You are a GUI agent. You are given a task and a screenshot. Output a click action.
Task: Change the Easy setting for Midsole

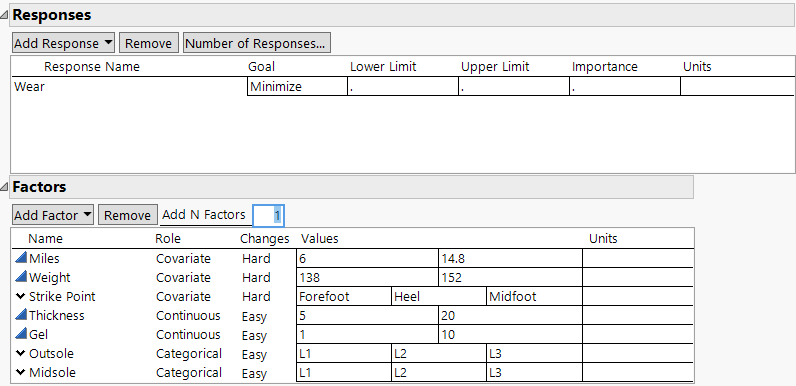[x=254, y=373]
